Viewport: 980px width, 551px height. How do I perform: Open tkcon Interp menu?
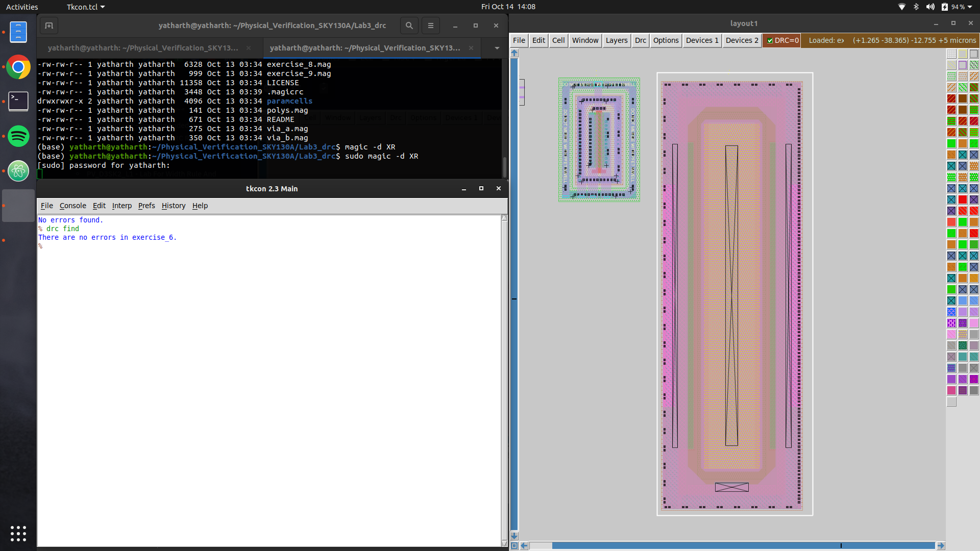click(121, 206)
